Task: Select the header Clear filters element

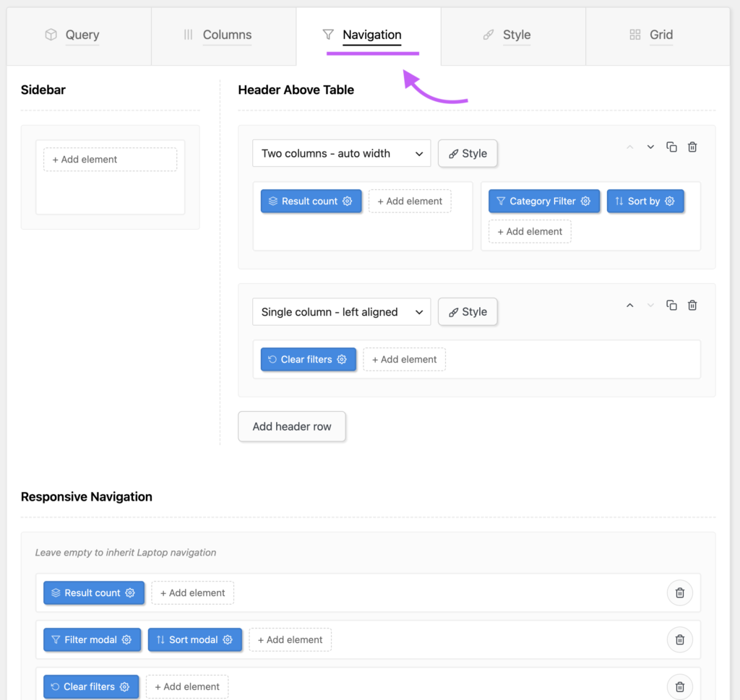Action: click(x=308, y=360)
